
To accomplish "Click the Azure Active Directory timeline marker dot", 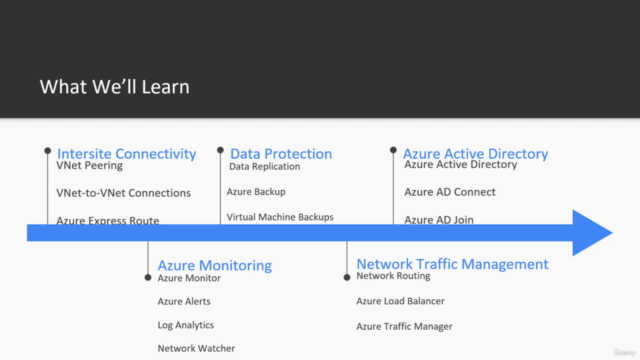I will [x=393, y=150].
